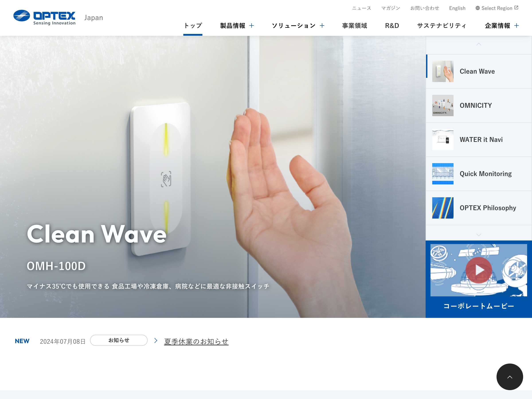The height and width of the screenshot is (399, 532).
Task: Click the hero description マイナス35℃でも使用できる text
Action: tap(148, 286)
